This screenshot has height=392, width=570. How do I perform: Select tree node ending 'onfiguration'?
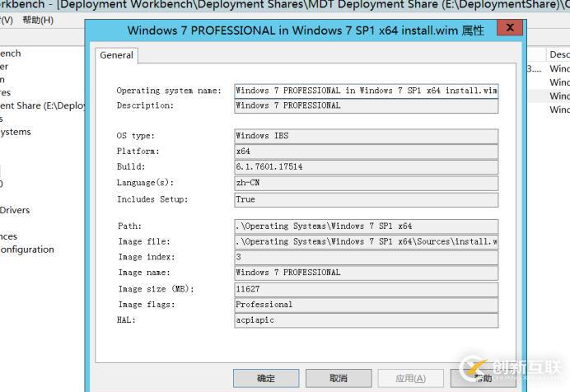[x=27, y=250]
